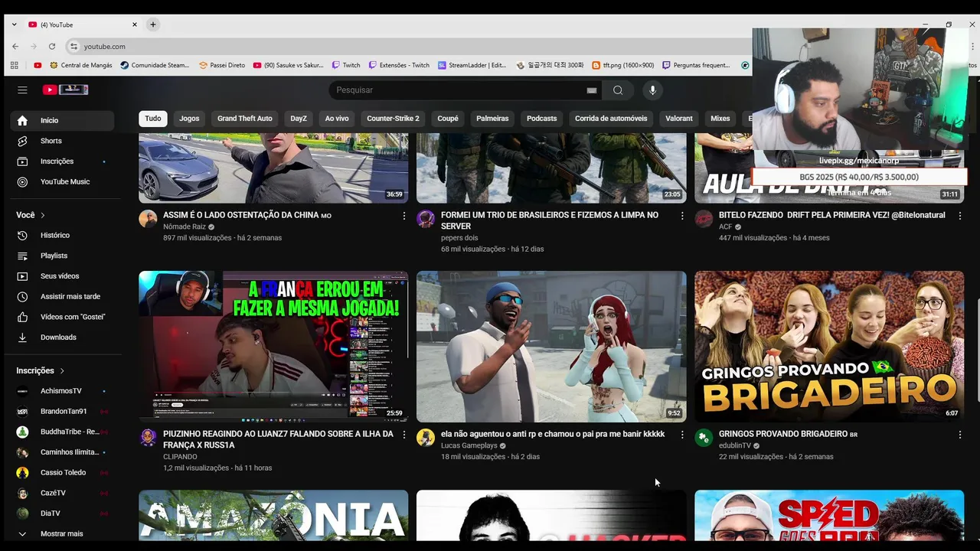This screenshot has height=551, width=980.
Task: Open Vídeos com "Gostei" list
Action: pyautogui.click(x=62, y=317)
